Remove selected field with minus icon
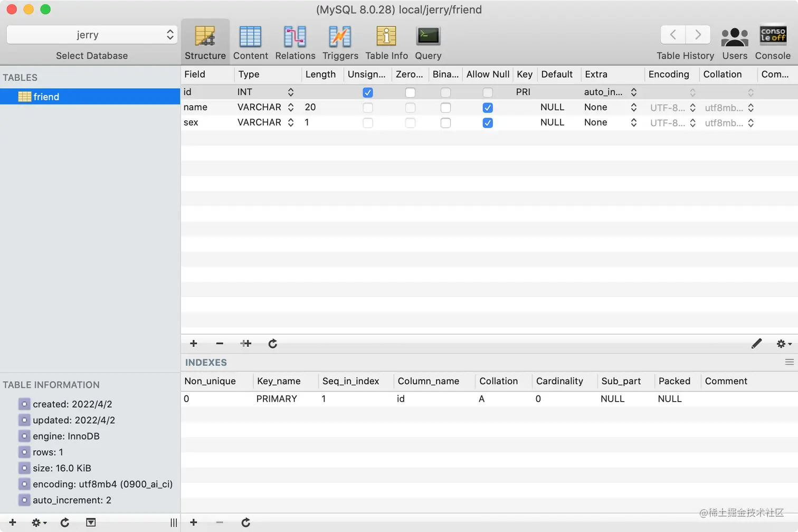798x532 pixels. point(220,344)
